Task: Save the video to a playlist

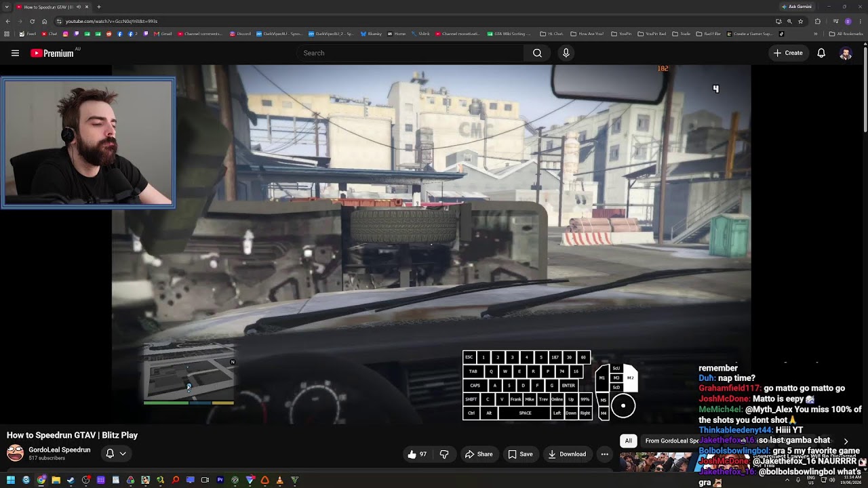Action: coord(520,454)
